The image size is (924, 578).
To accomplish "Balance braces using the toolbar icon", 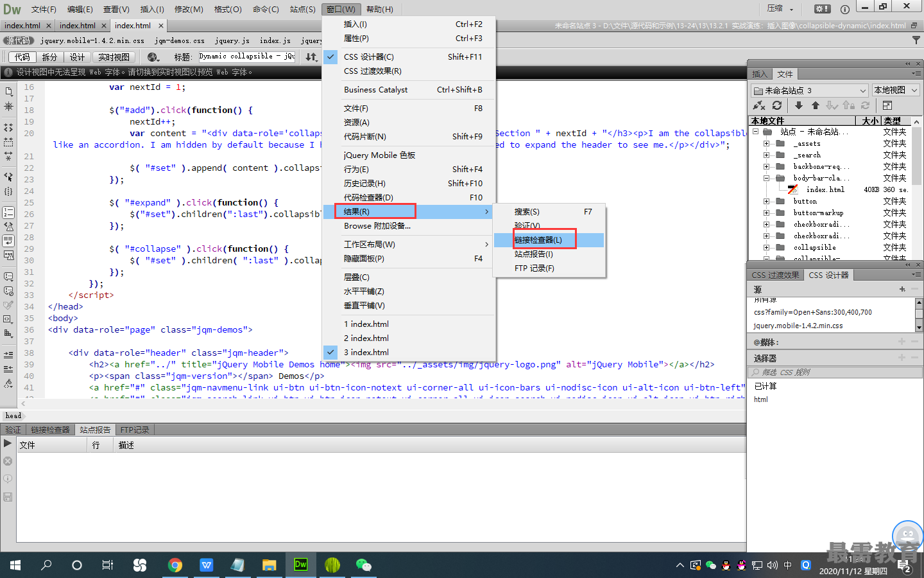I will (8, 191).
